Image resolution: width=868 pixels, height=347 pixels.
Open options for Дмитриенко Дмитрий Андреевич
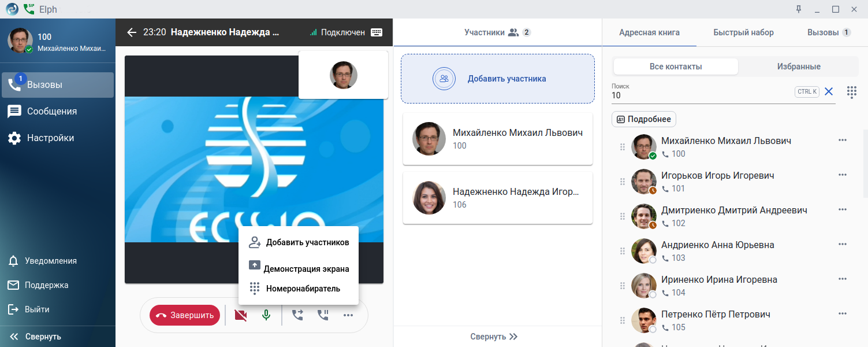(843, 209)
